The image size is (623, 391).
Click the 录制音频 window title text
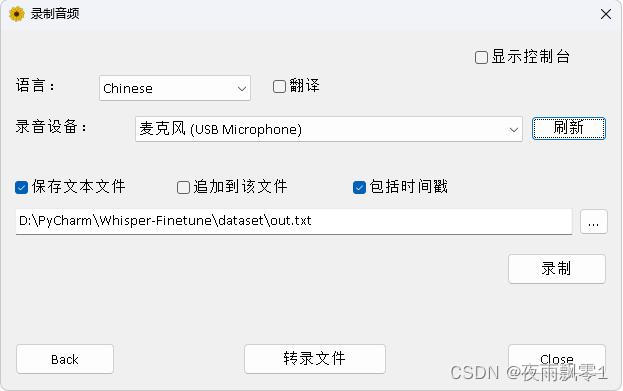[55, 14]
